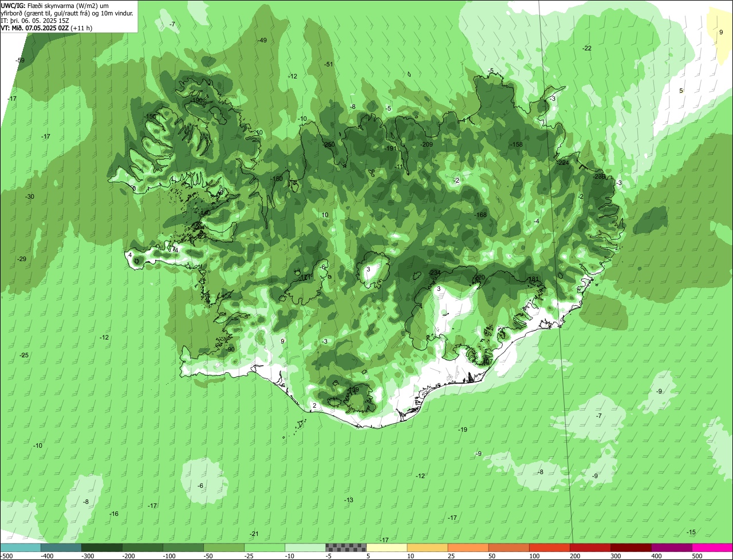Select the '-16' value on the map

[114, 514]
